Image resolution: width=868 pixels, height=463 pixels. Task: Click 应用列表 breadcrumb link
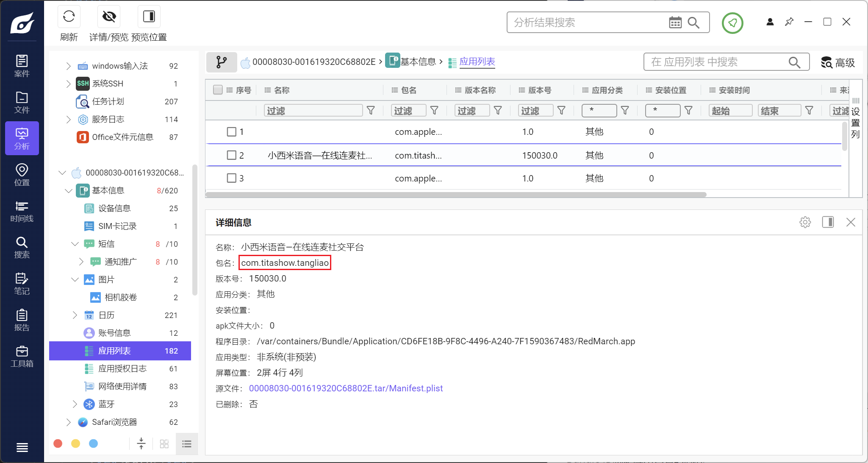point(477,62)
